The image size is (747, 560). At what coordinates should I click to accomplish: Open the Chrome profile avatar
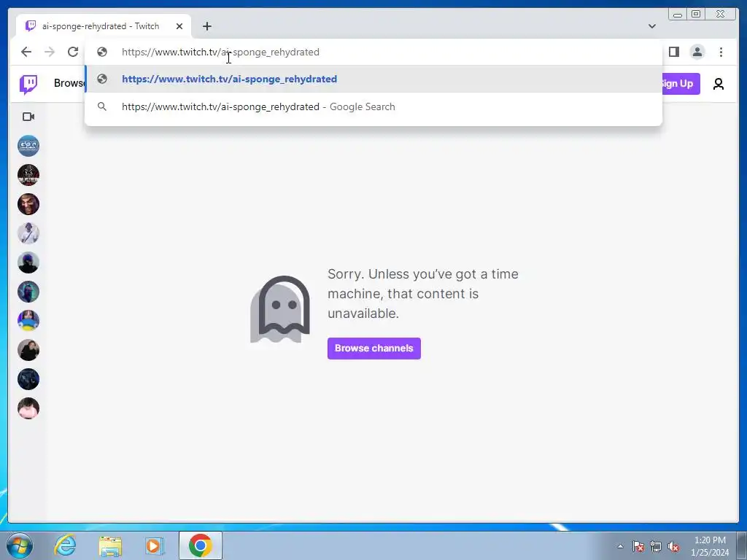tap(697, 52)
